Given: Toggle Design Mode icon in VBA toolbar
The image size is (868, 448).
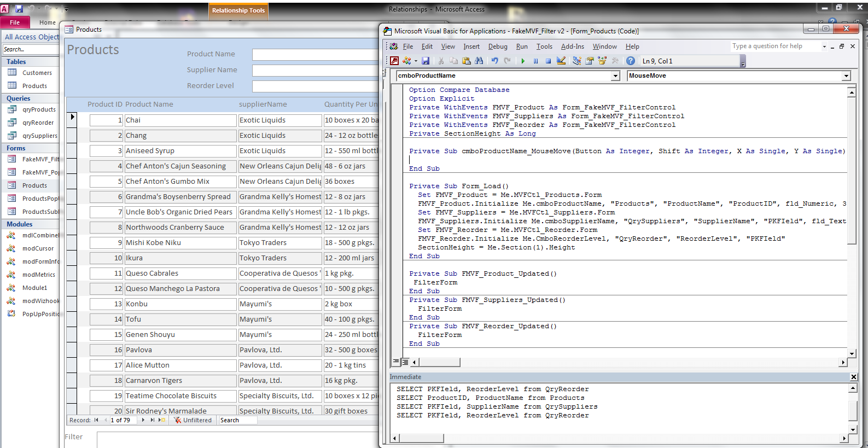Looking at the screenshot, I should 561,61.
